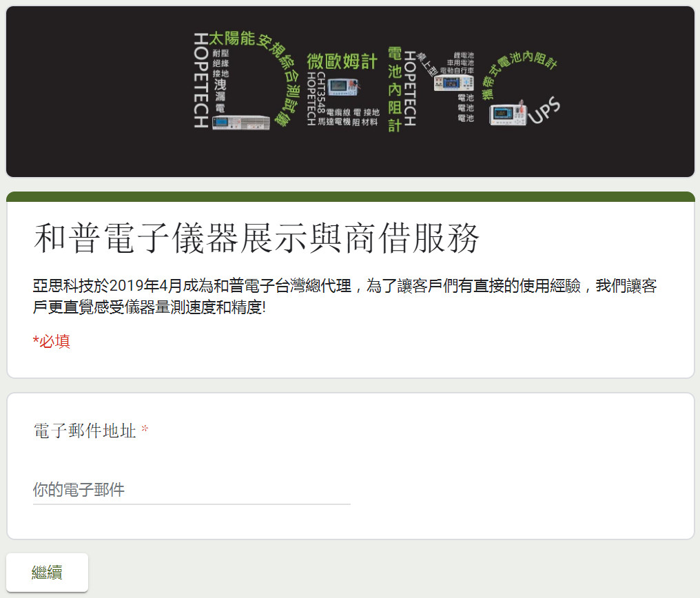This screenshot has width=700, height=598.
Task: Click the 微歐姆計 text in banner
Action: tap(342, 61)
